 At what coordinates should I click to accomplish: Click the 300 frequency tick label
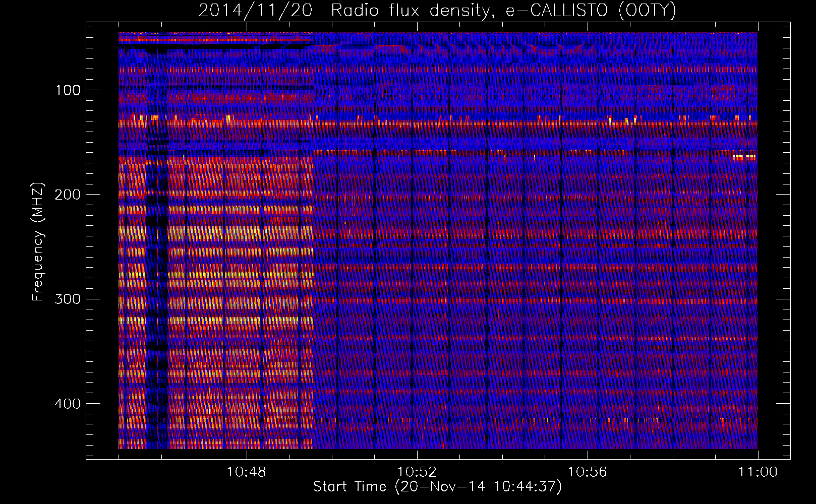coord(68,299)
